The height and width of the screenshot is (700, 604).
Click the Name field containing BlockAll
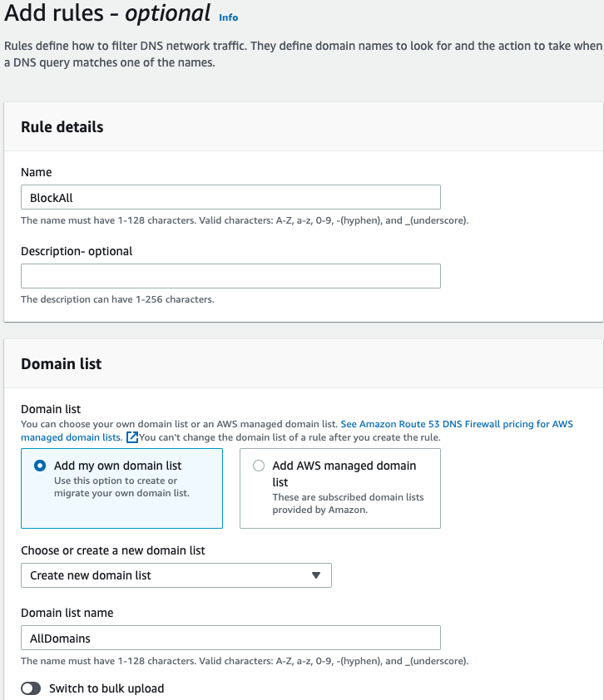(x=230, y=197)
